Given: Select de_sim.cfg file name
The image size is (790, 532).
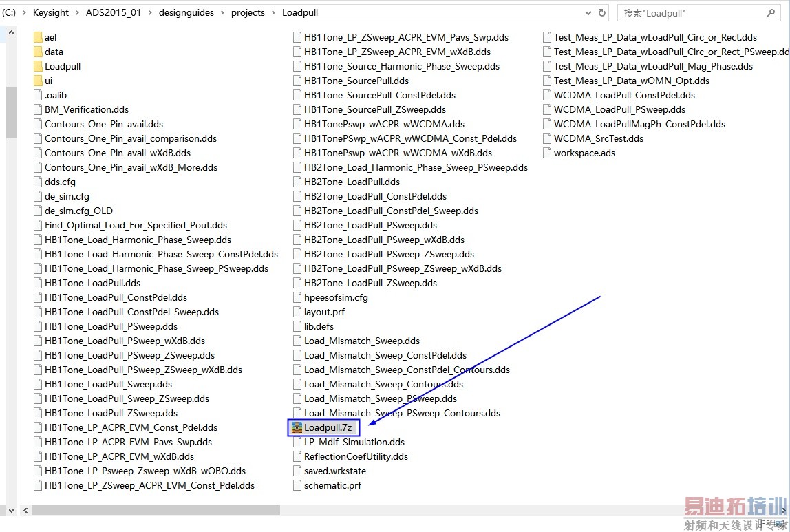Looking at the screenshot, I should tap(67, 196).
